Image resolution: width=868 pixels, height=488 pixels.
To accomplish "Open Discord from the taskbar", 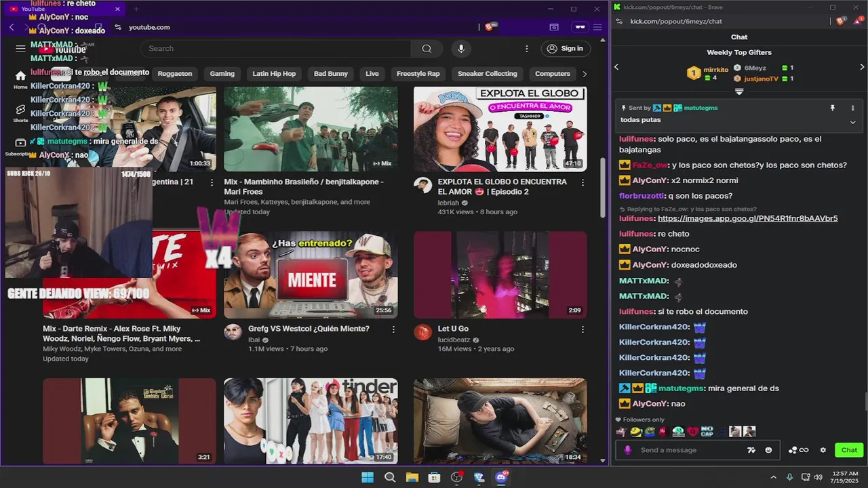I will (x=502, y=477).
